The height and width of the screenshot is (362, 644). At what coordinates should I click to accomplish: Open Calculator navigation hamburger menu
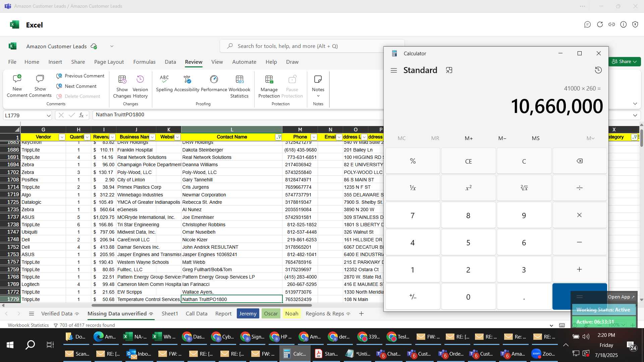point(394,70)
